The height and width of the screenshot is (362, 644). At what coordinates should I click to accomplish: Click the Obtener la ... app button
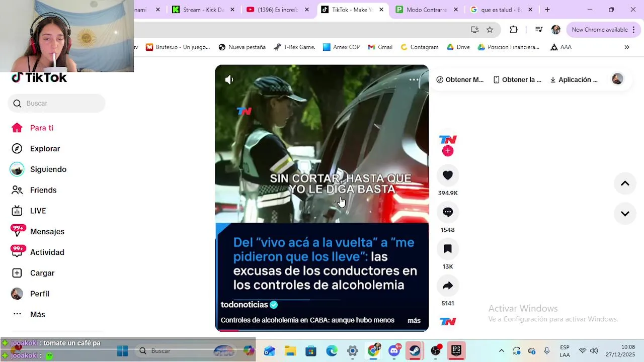point(517,79)
